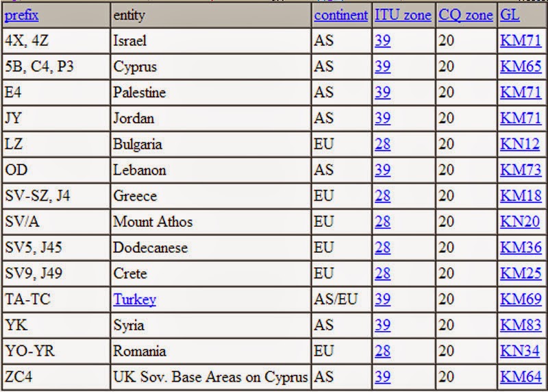Open the continent header link
Image resolution: width=548 pixels, height=392 pixels.
pos(340,15)
